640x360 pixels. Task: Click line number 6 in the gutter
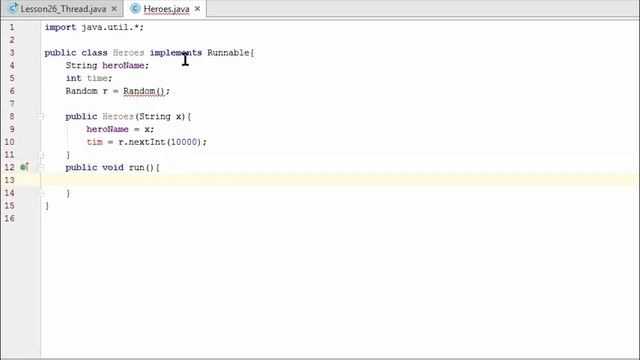[x=12, y=91]
